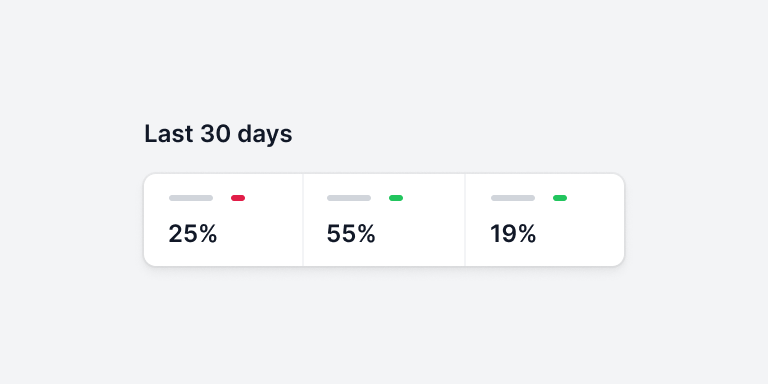
Task: Click the word "days" in the heading
Action: (x=265, y=135)
